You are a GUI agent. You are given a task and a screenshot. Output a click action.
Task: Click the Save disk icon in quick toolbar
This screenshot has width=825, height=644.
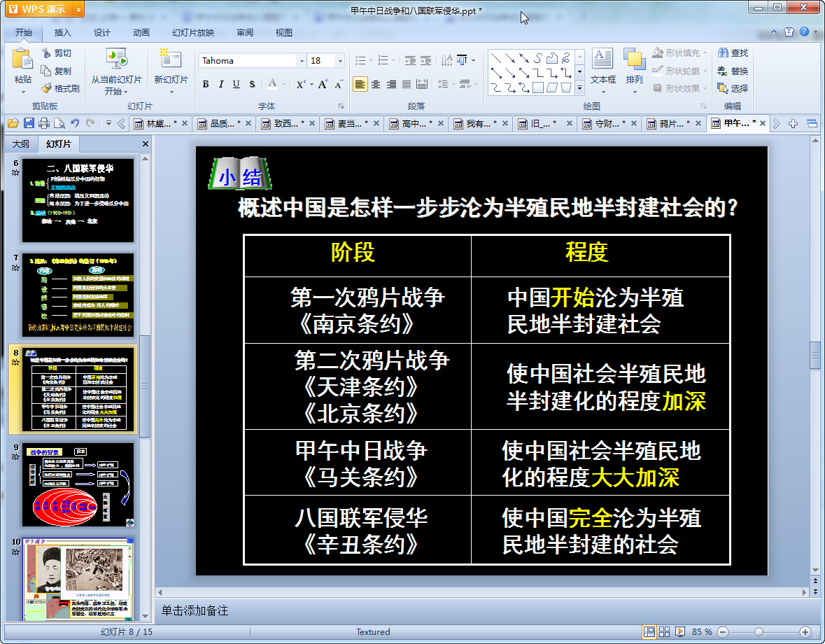click(29, 124)
